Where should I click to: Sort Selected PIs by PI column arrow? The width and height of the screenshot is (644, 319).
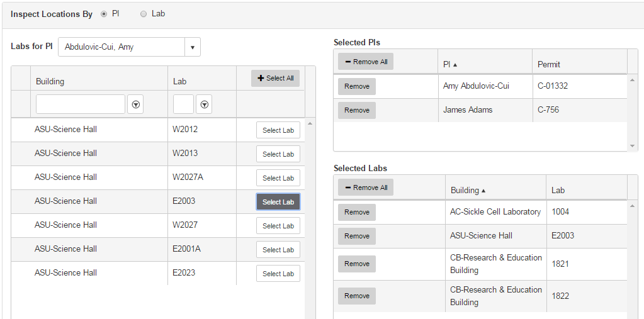coord(455,65)
